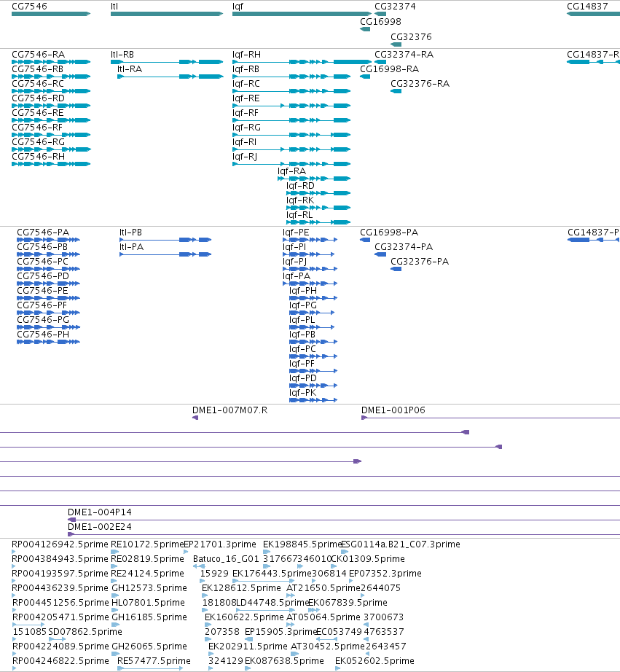Select EST RP004126942.5prime label
The width and height of the screenshot is (620, 672).
[60, 544]
